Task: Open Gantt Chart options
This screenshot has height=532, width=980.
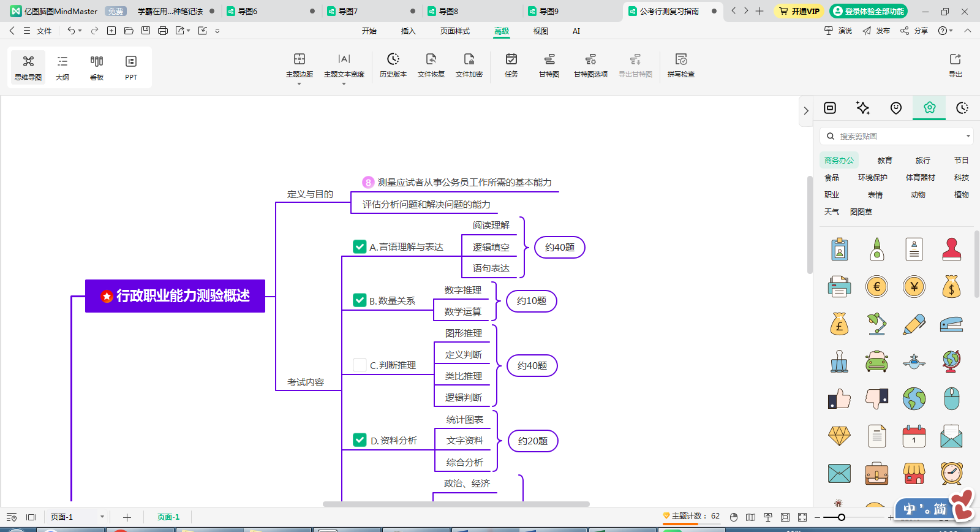Action: 590,65
